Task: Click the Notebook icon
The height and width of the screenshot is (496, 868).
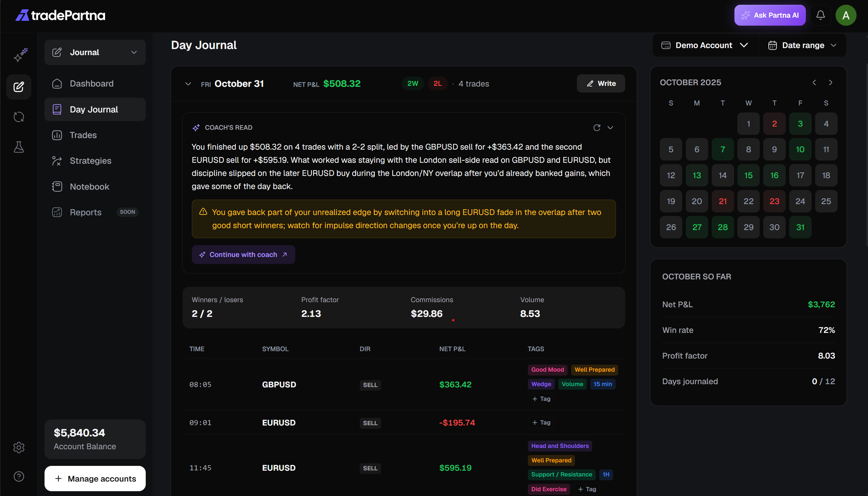Action: coord(57,187)
